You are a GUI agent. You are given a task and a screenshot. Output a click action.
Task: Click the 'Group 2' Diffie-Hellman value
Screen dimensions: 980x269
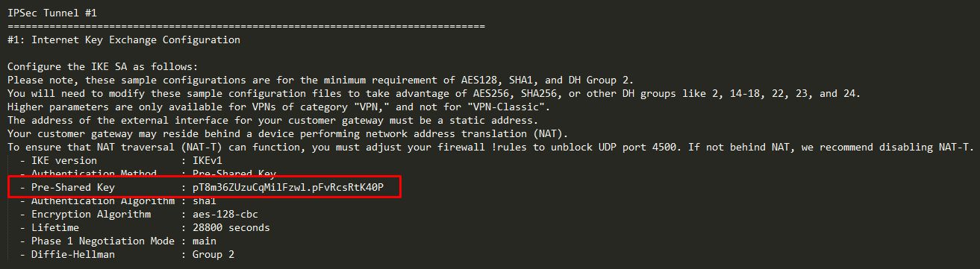213,254
